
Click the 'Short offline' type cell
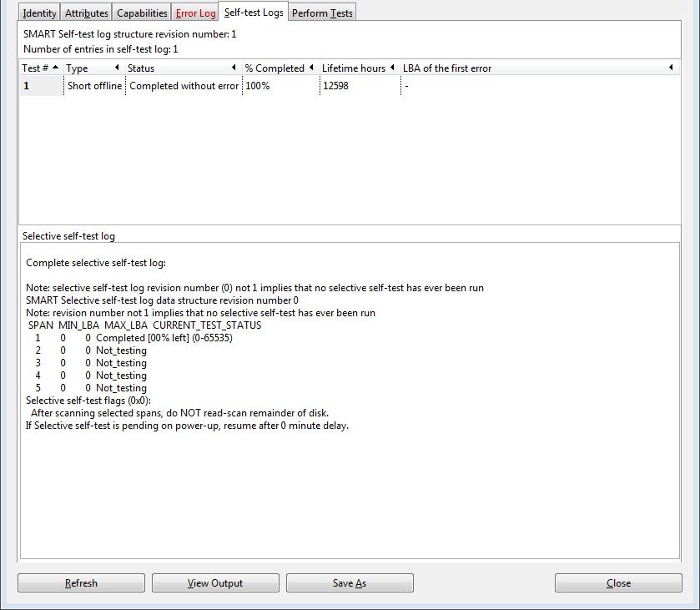pos(94,86)
